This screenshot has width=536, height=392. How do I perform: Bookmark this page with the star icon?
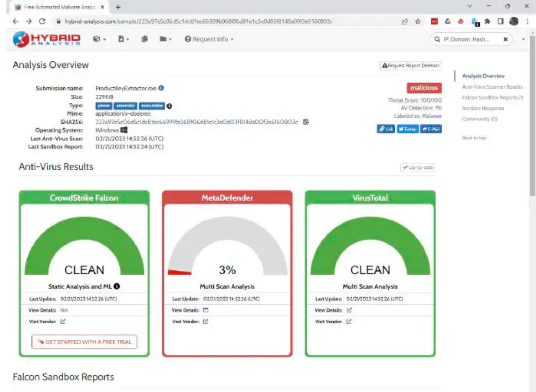tap(418, 21)
